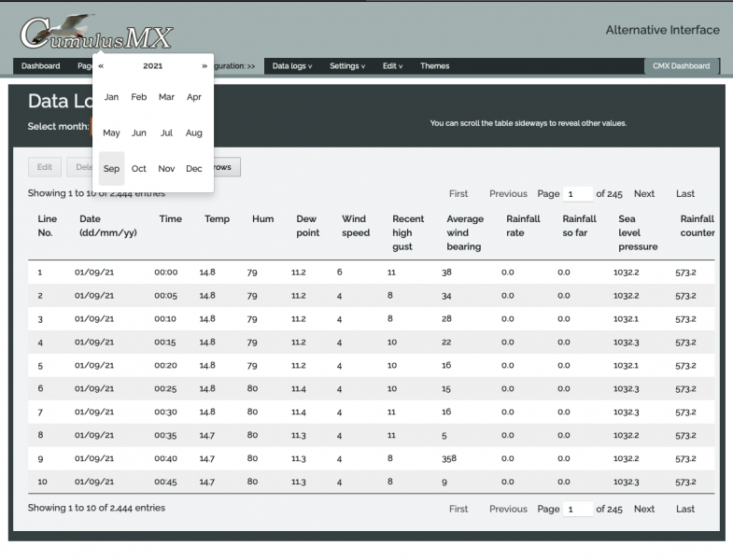Image resolution: width=733 pixels, height=560 pixels.
Task: Click Next in the top pagination
Action: [x=643, y=194]
